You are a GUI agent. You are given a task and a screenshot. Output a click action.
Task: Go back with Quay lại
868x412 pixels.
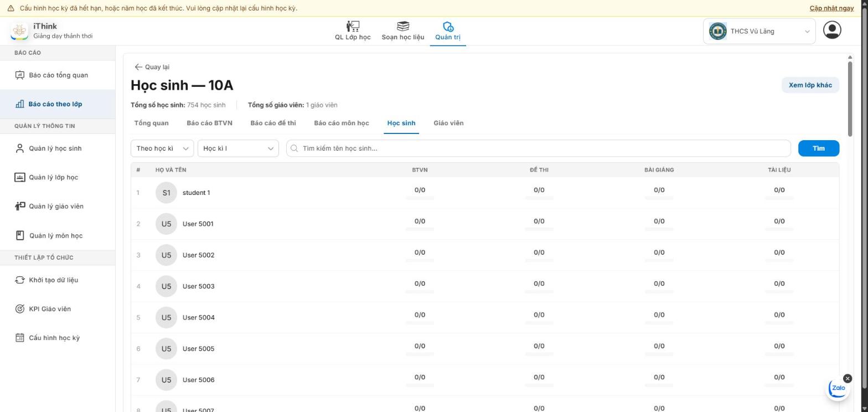(152, 67)
